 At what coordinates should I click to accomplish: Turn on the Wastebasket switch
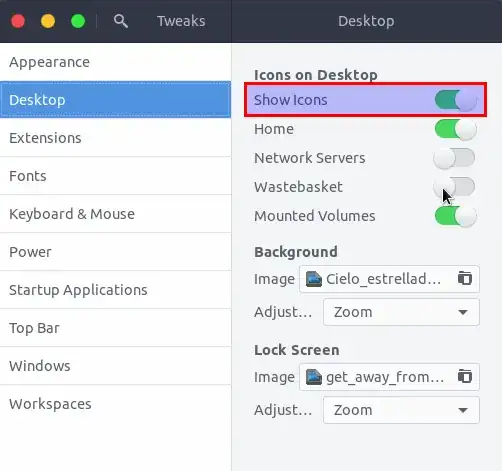tap(454, 187)
